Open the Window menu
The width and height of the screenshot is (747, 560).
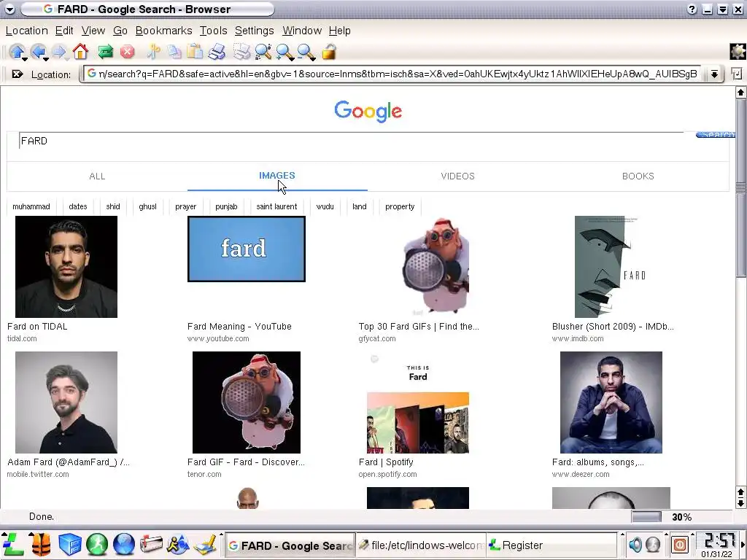click(x=302, y=31)
